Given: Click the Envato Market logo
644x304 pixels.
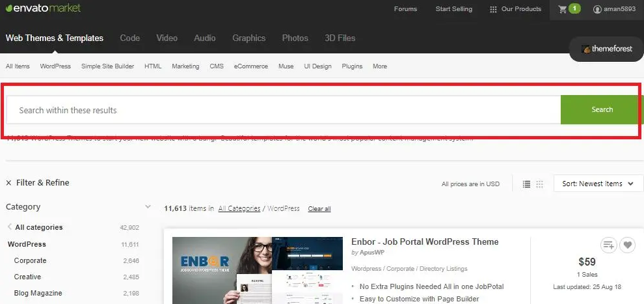Looking at the screenshot, I should [x=43, y=8].
